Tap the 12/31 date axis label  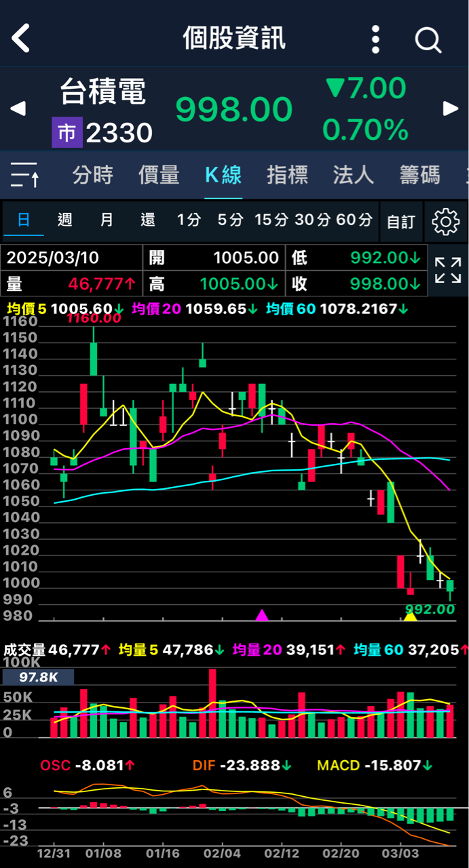tap(54, 852)
